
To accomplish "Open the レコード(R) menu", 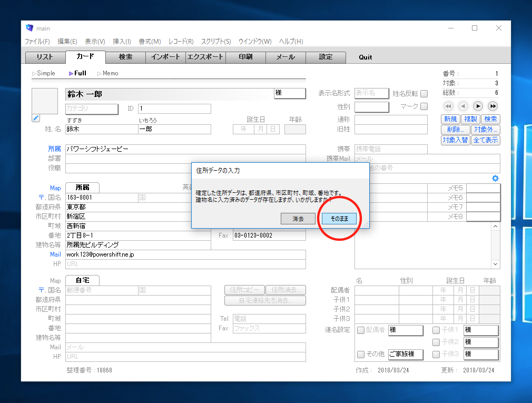I will (x=181, y=42).
